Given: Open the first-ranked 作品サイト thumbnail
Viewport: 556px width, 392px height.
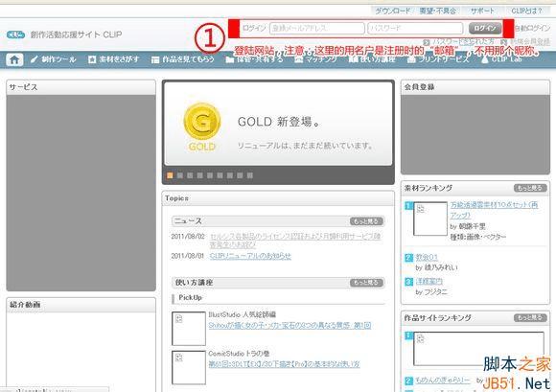Looking at the screenshot, I should click(478, 349).
